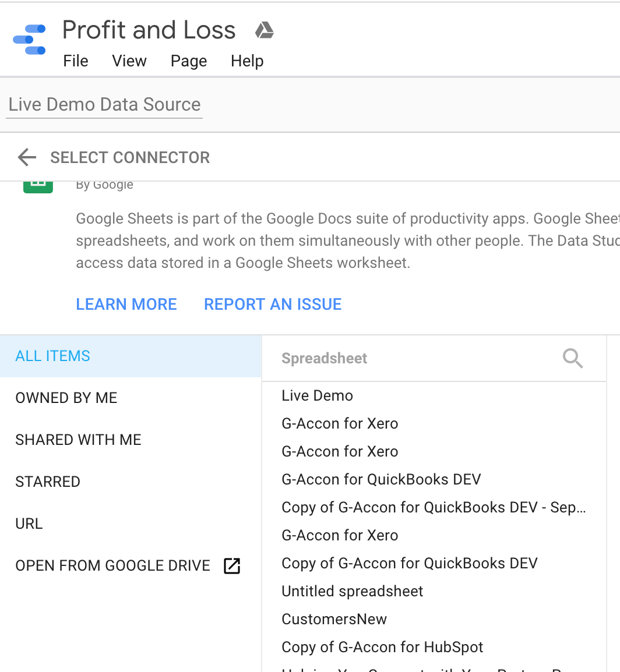Select Copy of G-Accon for HubSpot spreadsheet
620x672 pixels.
coord(434,647)
